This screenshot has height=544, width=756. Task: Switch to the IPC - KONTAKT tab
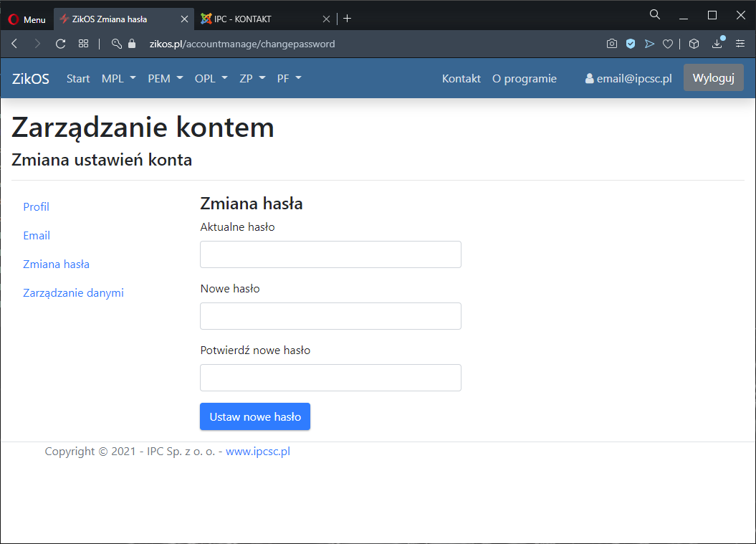(258, 19)
